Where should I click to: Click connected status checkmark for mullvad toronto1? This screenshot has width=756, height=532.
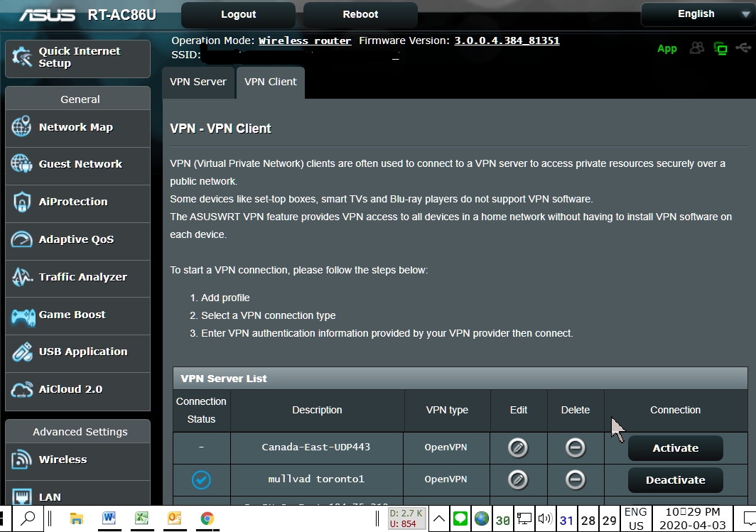pyautogui.click(x=201, y=480)
